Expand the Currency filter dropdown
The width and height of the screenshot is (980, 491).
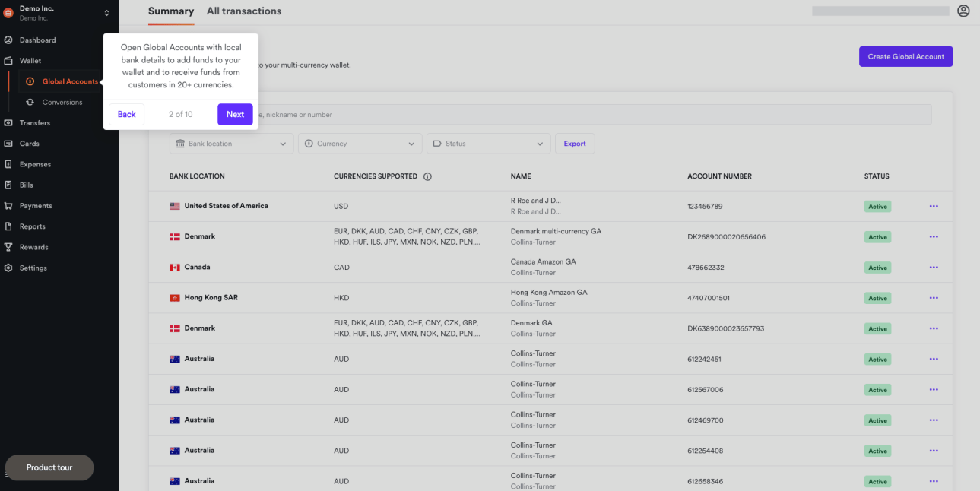click(359, 143)
